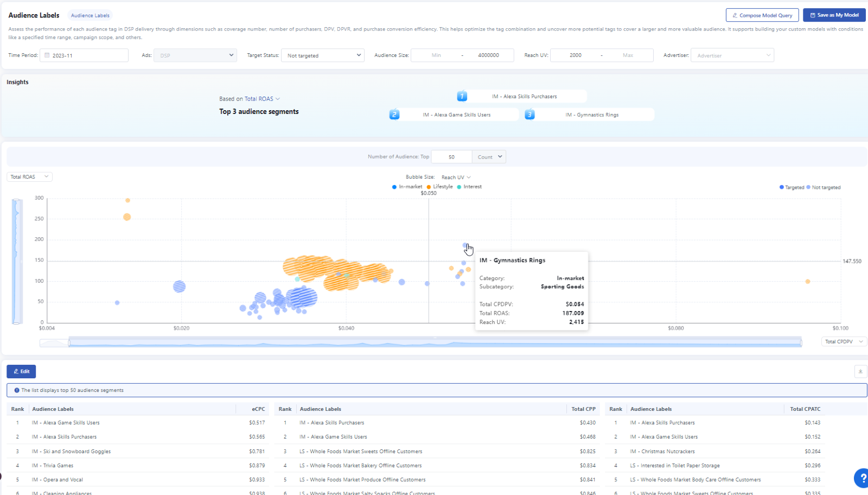Image resolution: width=868 pixels, height=495 pixels.
Task: Edit the Audience Size max value 4000000
Action: coord(488,55)
